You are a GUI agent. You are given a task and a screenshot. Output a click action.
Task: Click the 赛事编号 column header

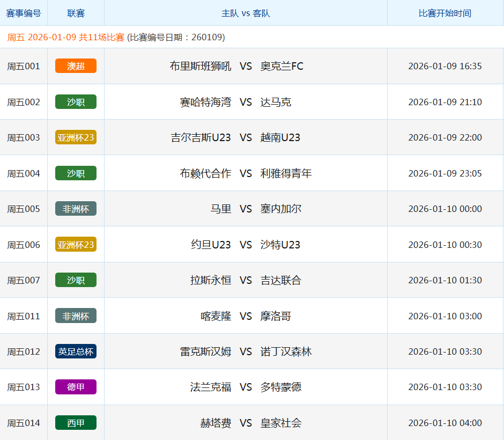coord(24,13)
